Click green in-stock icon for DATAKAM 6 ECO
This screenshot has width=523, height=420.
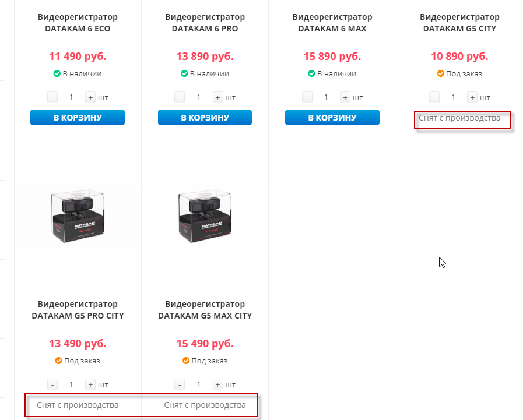coord(57,74)
